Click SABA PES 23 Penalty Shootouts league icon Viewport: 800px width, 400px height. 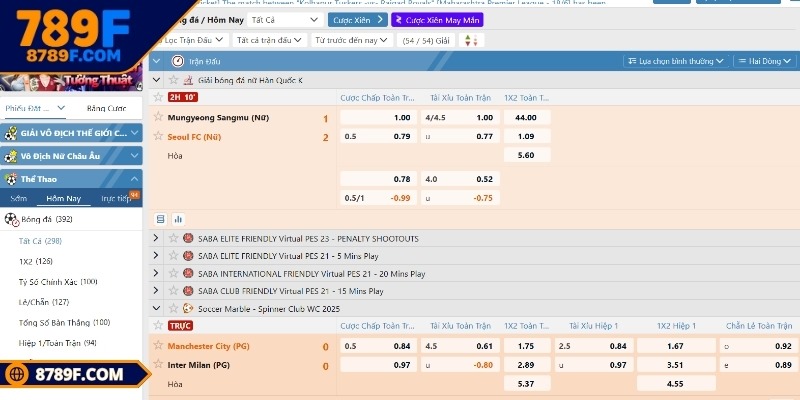(x=188, y=238)
